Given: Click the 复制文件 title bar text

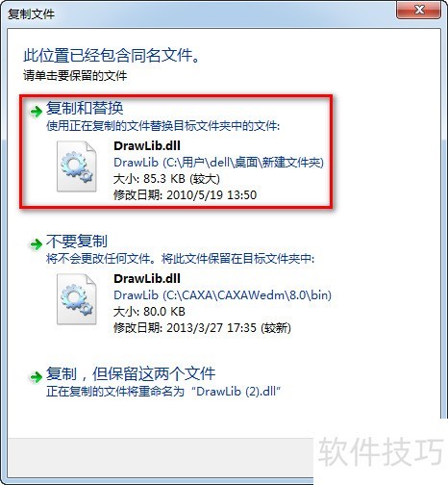Looking at the screenshot, I should (31, 14).
